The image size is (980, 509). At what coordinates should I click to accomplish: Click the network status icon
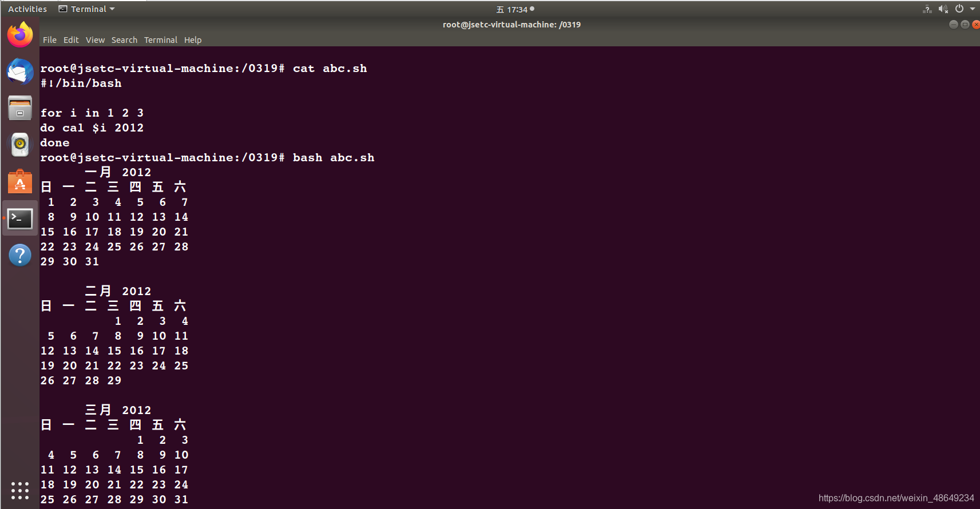[x=927, y=9]
